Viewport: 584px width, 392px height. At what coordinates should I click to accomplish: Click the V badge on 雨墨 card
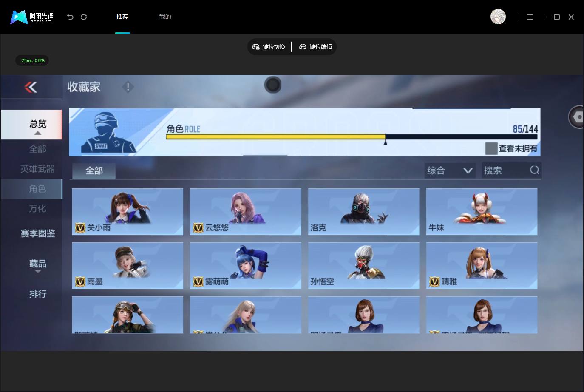pos(80,281)
